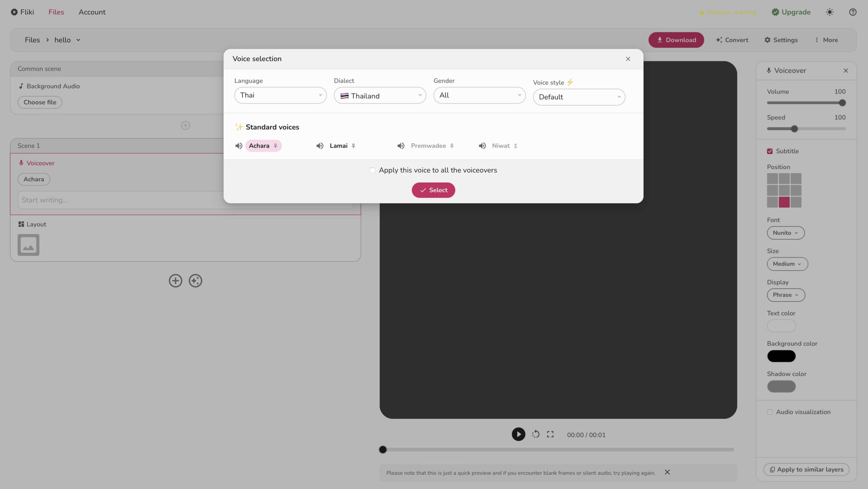Enter fullscreen preview mode

coord(550,434)
